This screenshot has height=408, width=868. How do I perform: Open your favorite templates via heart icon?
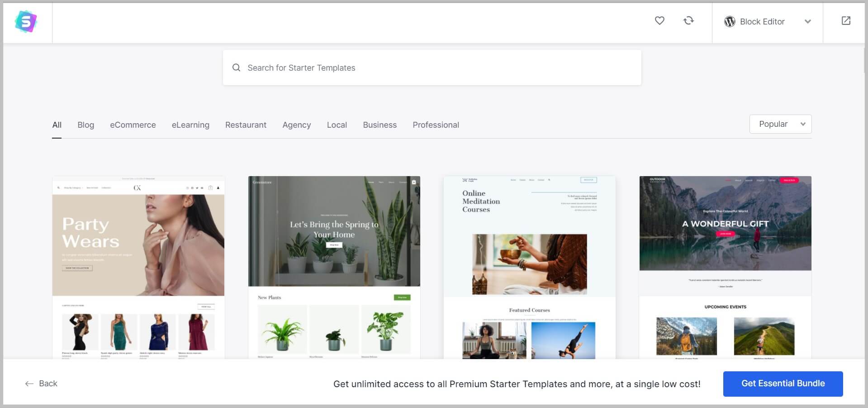point(659,20)
